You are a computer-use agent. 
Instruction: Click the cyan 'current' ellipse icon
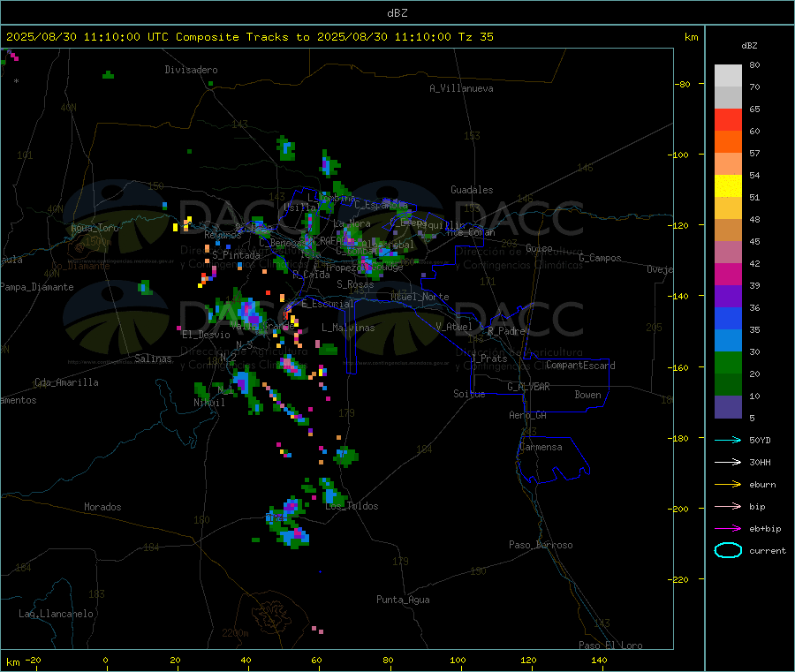(x=728, y=550)
